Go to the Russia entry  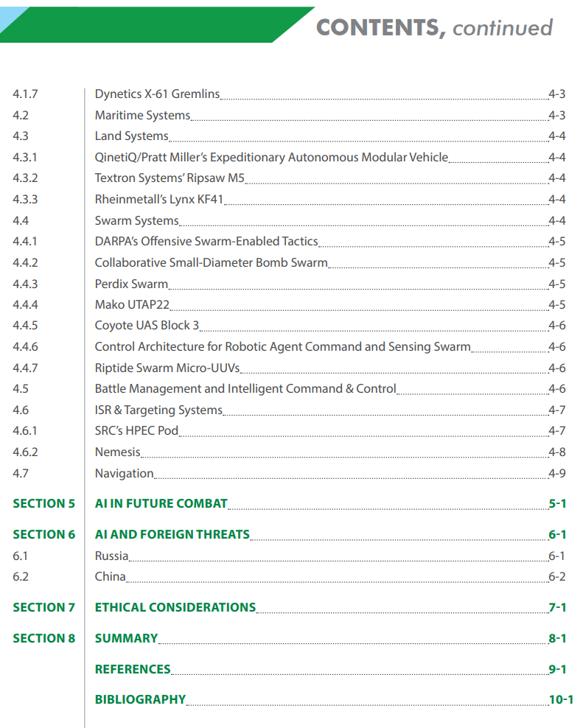point(111,556)
